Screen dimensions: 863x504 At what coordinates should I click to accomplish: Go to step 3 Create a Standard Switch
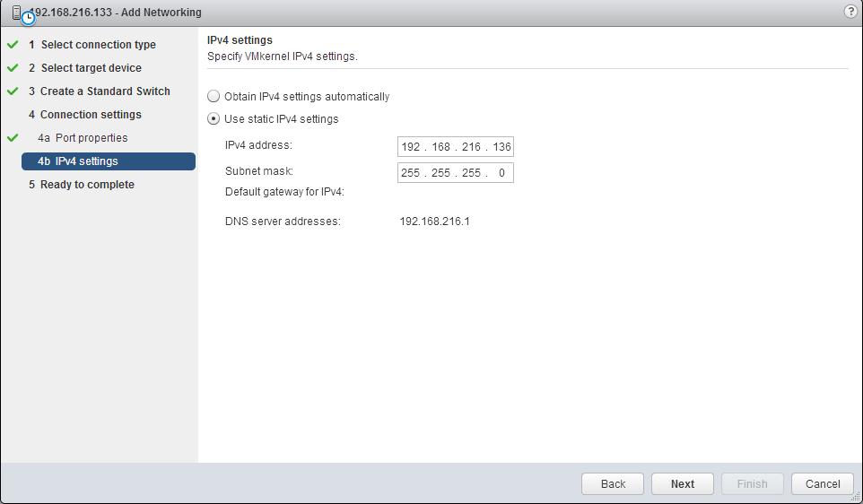tap(100, 91)
